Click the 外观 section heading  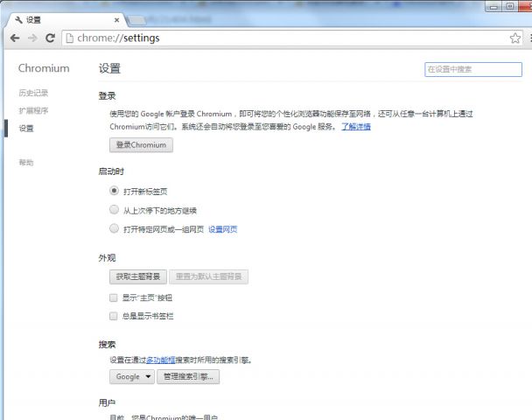(x=107, y=258)
